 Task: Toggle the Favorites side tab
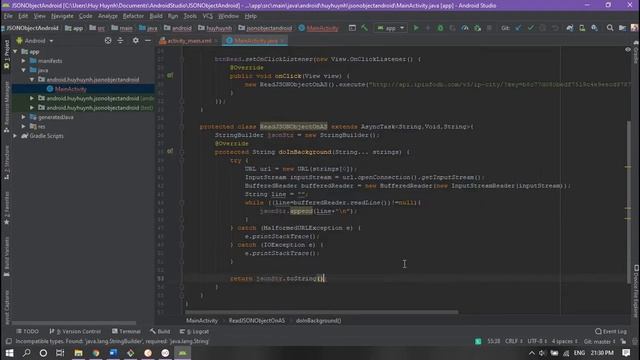(x=6, y=208)
